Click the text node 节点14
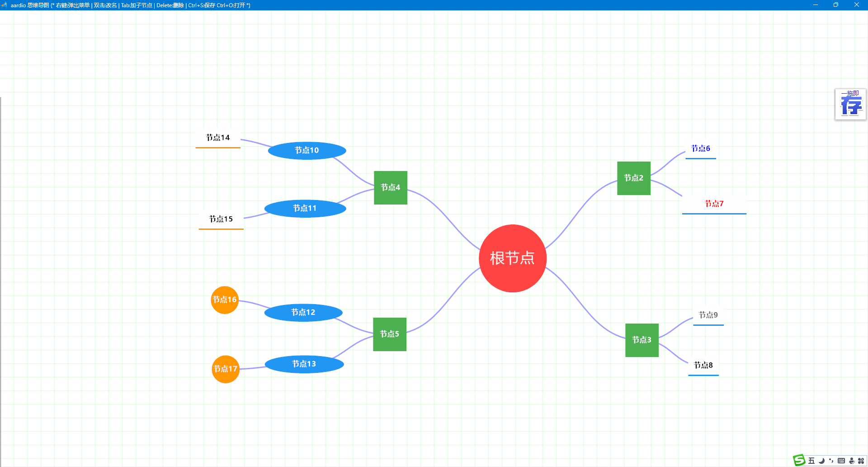The image size is (868, 467). click(x=218, y=138)
